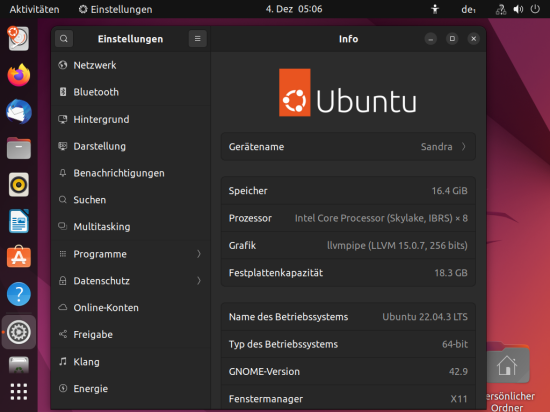Viewport: 550px width, 412px height.
Task: Click the Ubuntu 22.04.3 LTS value
Action: pos(425,317)
